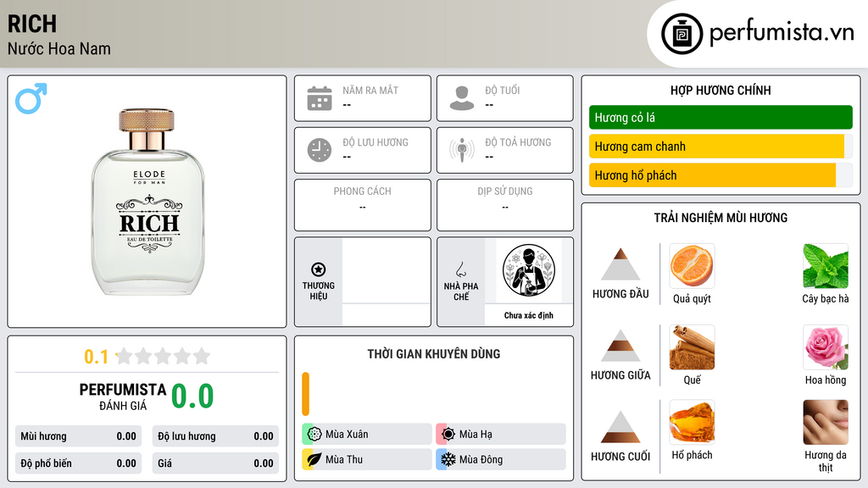Screen dimensions: 868x488
Task: Click the star badge icon above Thương hiệu
Action: (x=319, y=269)
